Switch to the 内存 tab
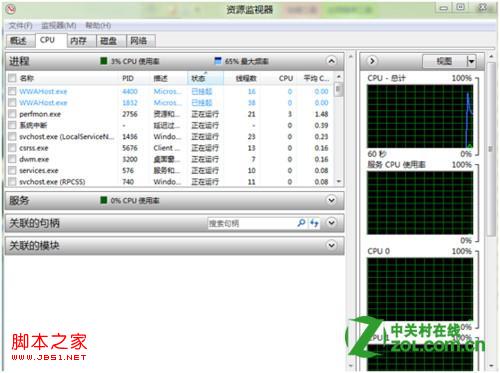The image size is (500, 373). 81,41
